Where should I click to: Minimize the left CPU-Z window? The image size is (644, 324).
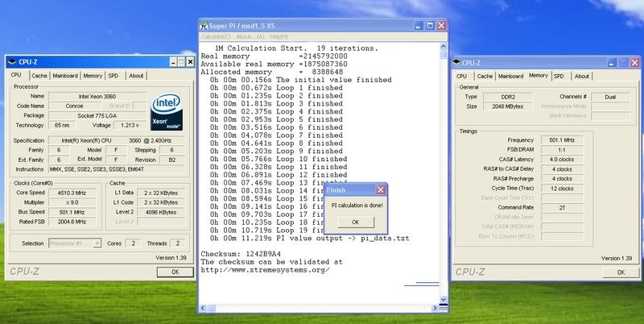[173, 62]
